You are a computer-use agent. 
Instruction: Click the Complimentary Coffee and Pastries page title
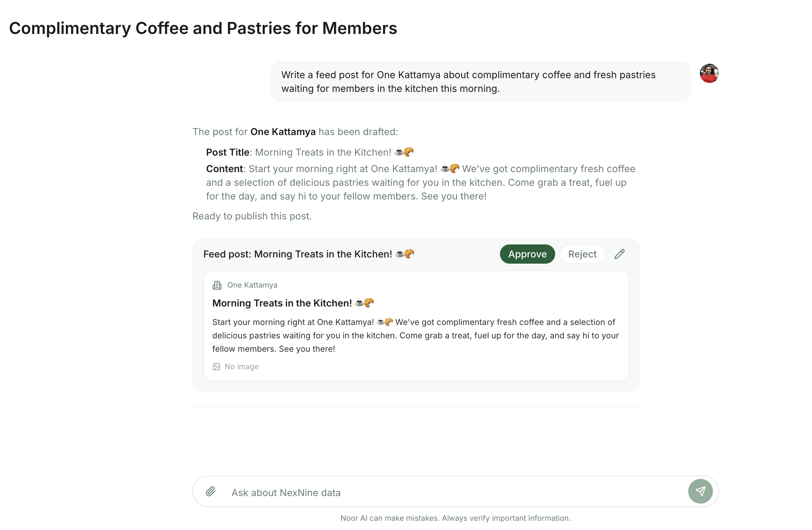(x=203, y=28)
